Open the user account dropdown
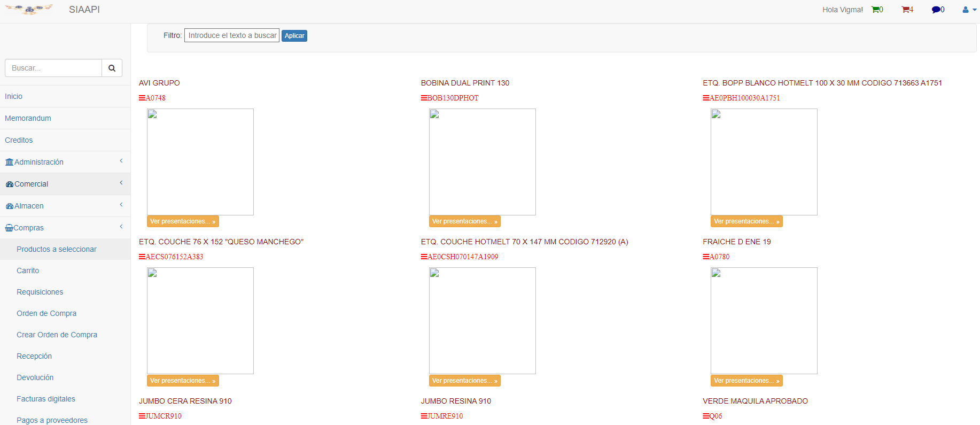The image size is (980, 425). [x=969, y=10]
